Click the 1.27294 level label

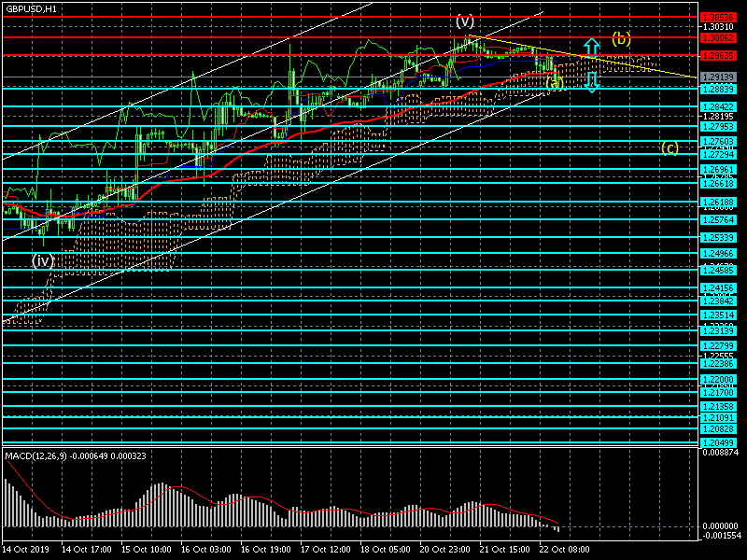click(x=718, y=155)
